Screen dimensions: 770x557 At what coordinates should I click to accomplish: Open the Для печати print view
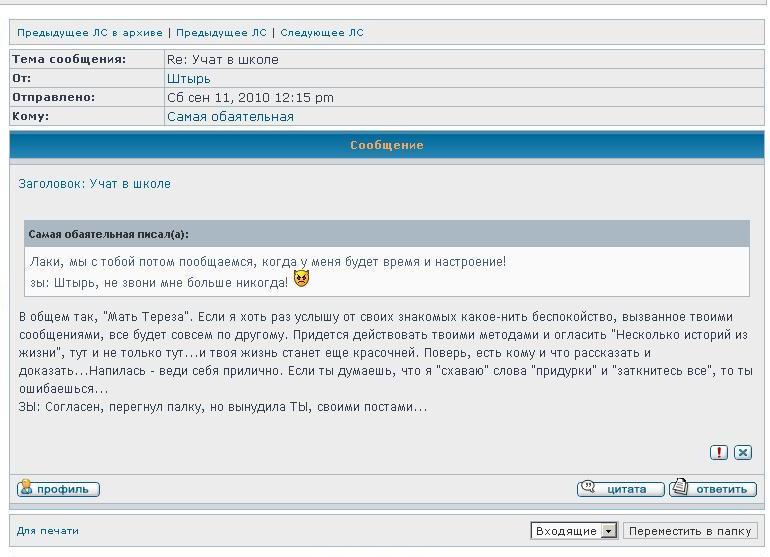(48, 531)
